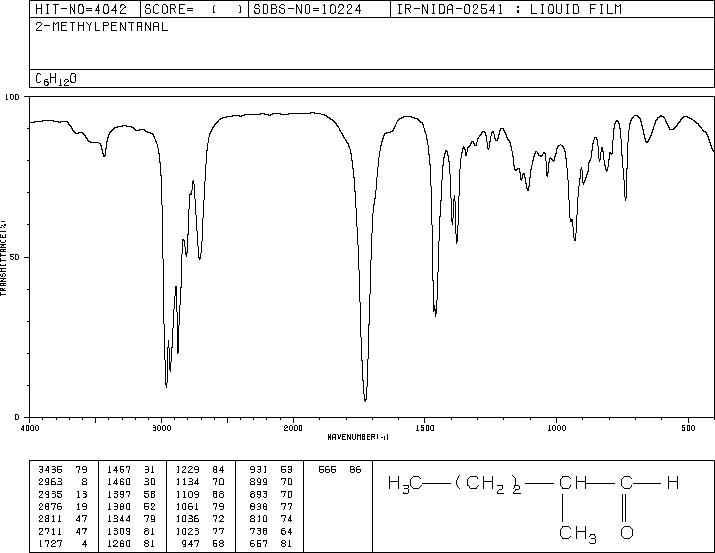The image size is (715, 553).
Task: Click IR-NIDA-02541 : LIQUID FILM text
Action: (x=509, y=9)
